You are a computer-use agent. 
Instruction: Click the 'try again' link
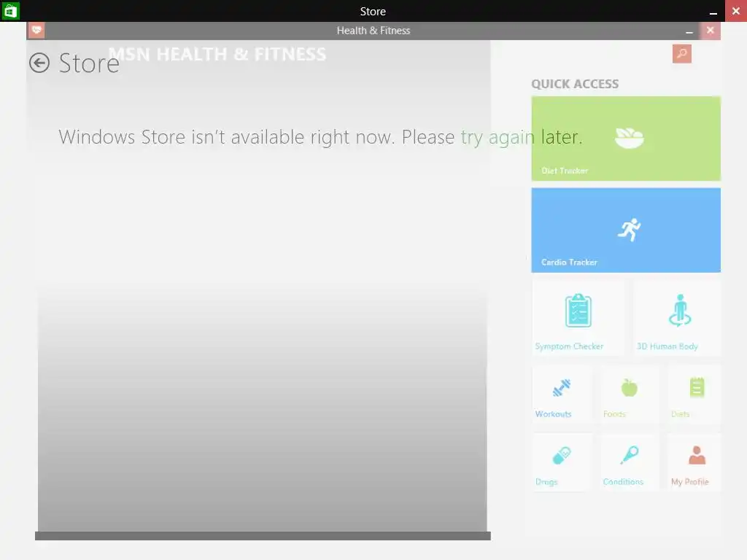click(x=498, y=137)
